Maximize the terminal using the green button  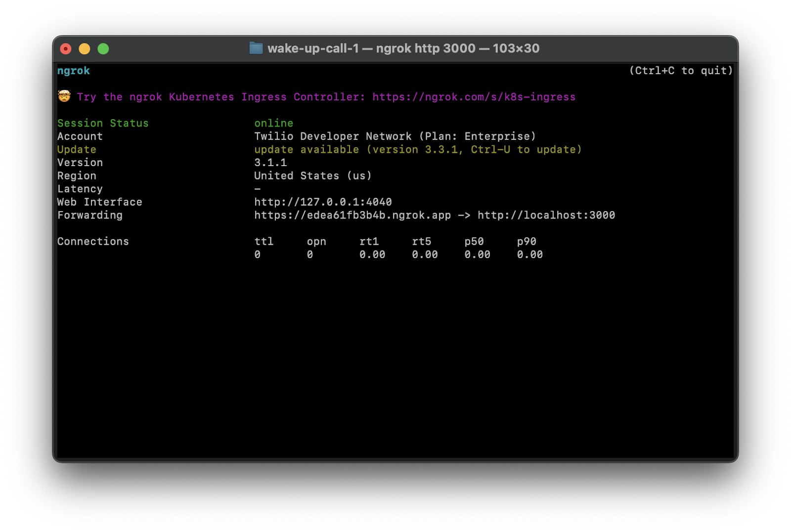point(103,48)
